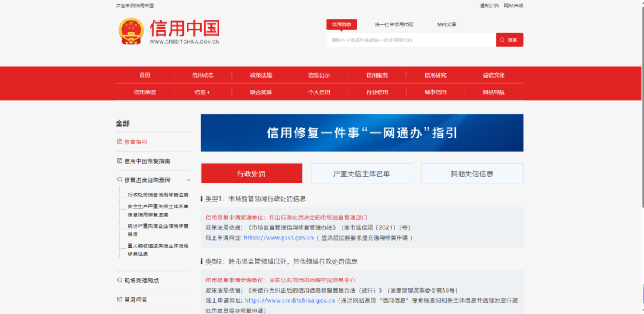Select the 严重失信主体名单 tab

point(362,173)
